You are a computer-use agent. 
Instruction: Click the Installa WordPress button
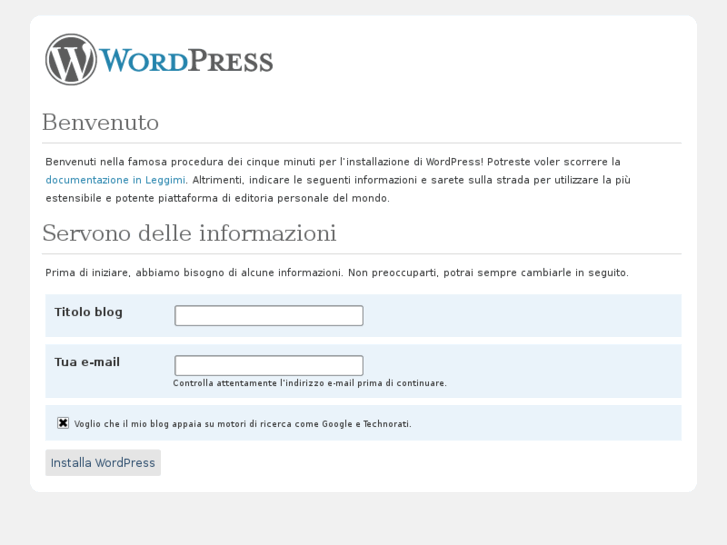[x=103, y=462]
